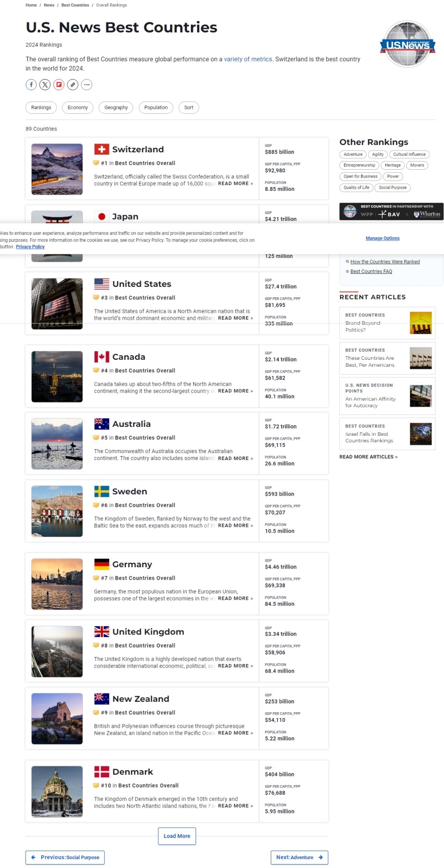Open more sharing options ellipsis
This screenshot has width=444, height=868.
[x=87, y=85]
